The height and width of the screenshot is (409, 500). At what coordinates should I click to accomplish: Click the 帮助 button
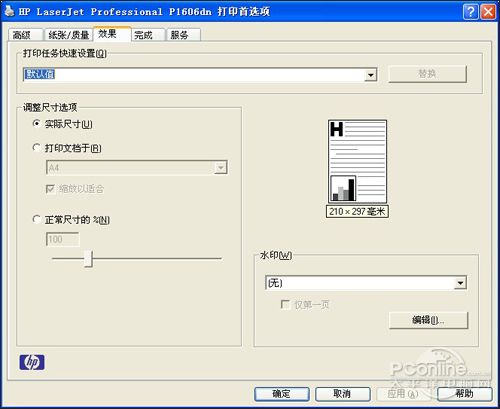tap(465, 394)
